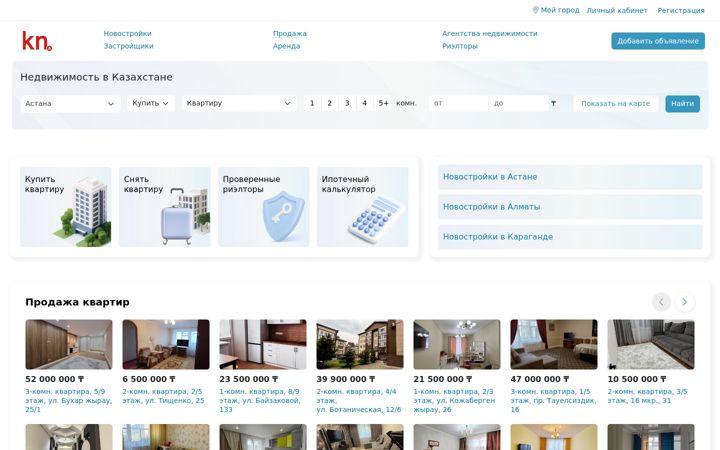720x450 pixels.
Task: Open listing link ул. Кожаберген жырау, 26
Action: (x=455, y=400)
